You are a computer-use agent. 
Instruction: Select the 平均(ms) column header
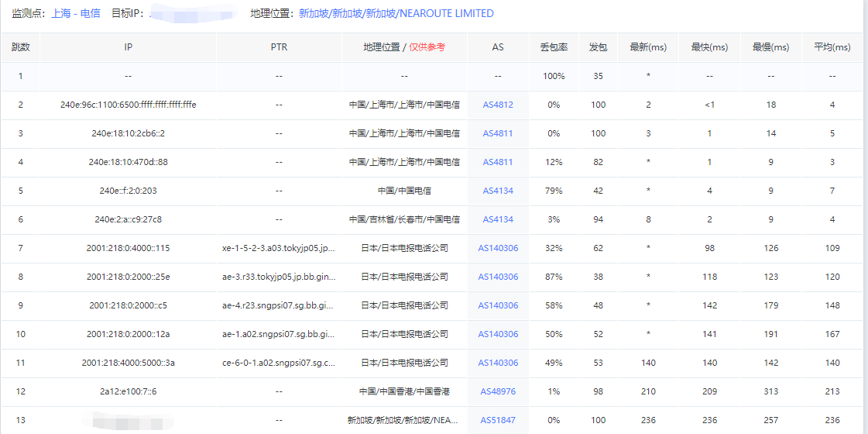[832, 48]
